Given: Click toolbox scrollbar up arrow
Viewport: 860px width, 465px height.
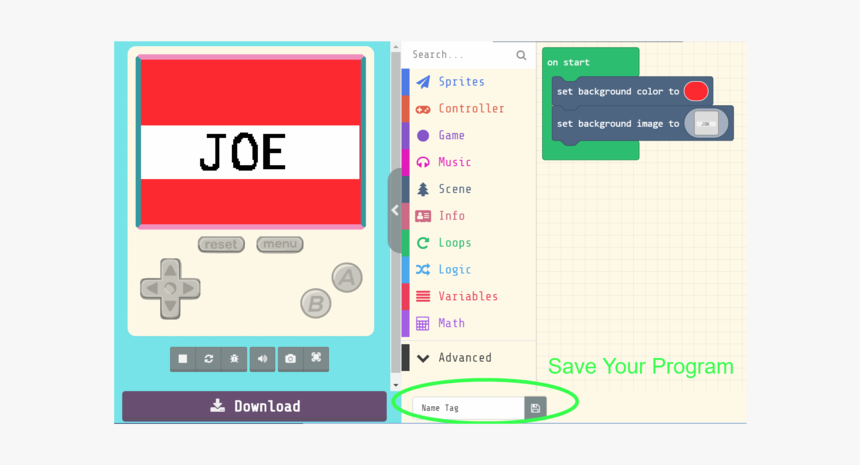Looking at the screenshot, I should pos(396,48).
